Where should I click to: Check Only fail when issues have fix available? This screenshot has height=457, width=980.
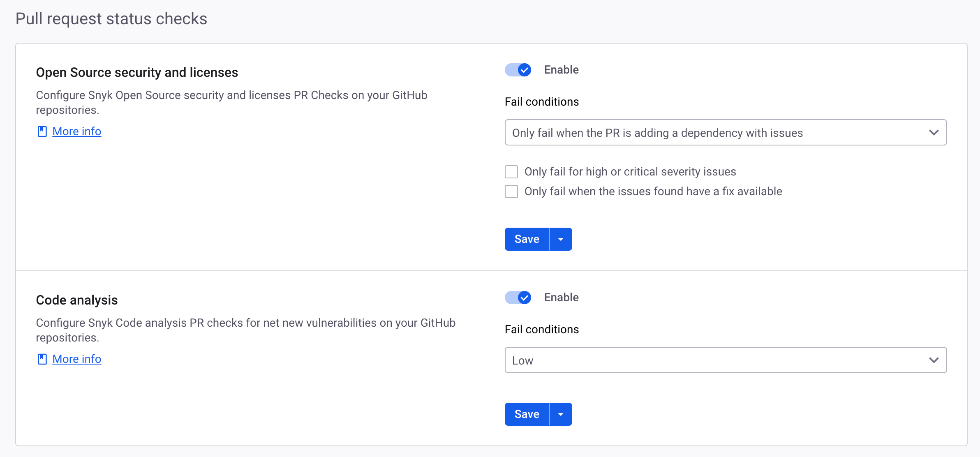pos(511,192)
